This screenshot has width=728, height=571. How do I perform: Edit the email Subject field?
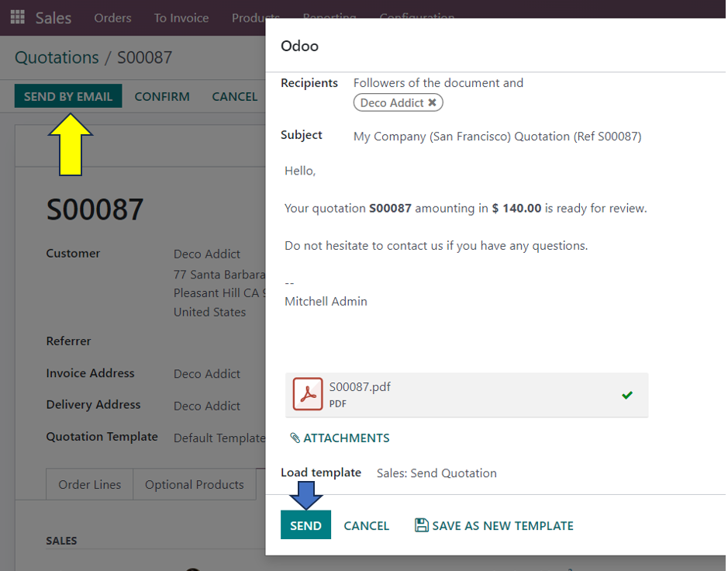pyautogui.click(x=497, y=137)
